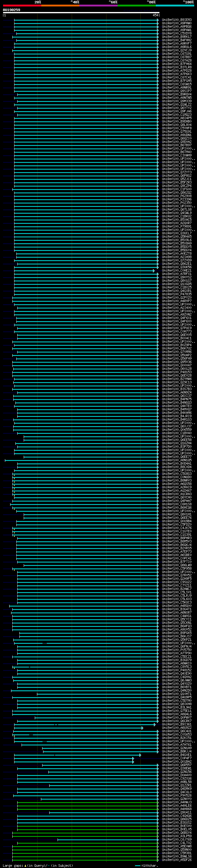Screen dimensions: 197x868
Task: Open hit UniRef100_C5M381
Action: coord(177,853)
